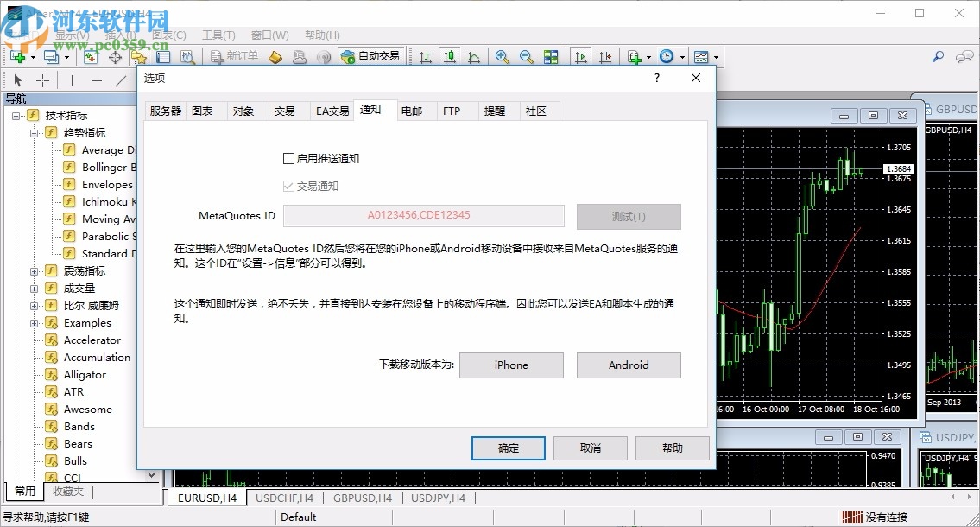The width and height of the screenshot is (980, 527).
Task: Select the Alligator indicator in navigator
Action: (x=85, y=375)
